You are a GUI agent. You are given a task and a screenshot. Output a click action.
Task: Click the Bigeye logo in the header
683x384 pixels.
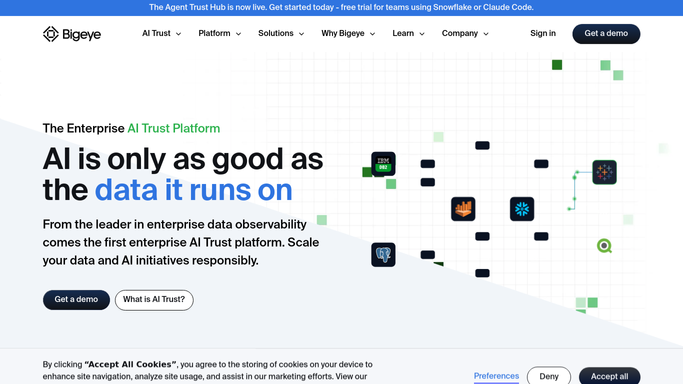point(72,34)
